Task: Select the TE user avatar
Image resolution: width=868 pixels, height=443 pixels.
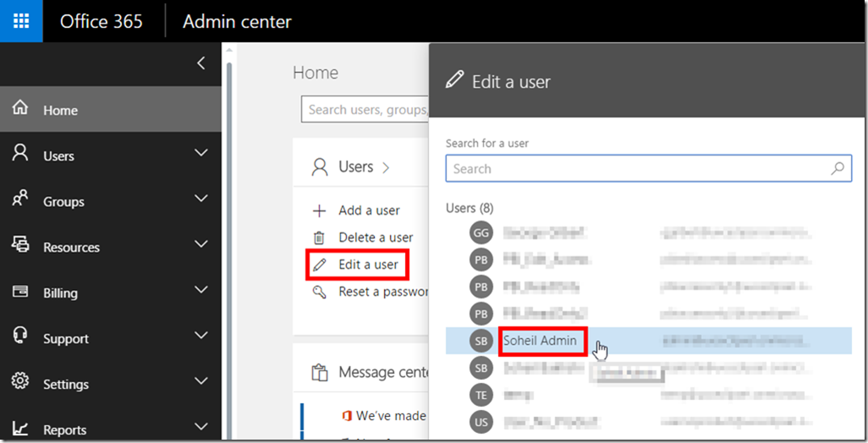Action: pos(481,395)
